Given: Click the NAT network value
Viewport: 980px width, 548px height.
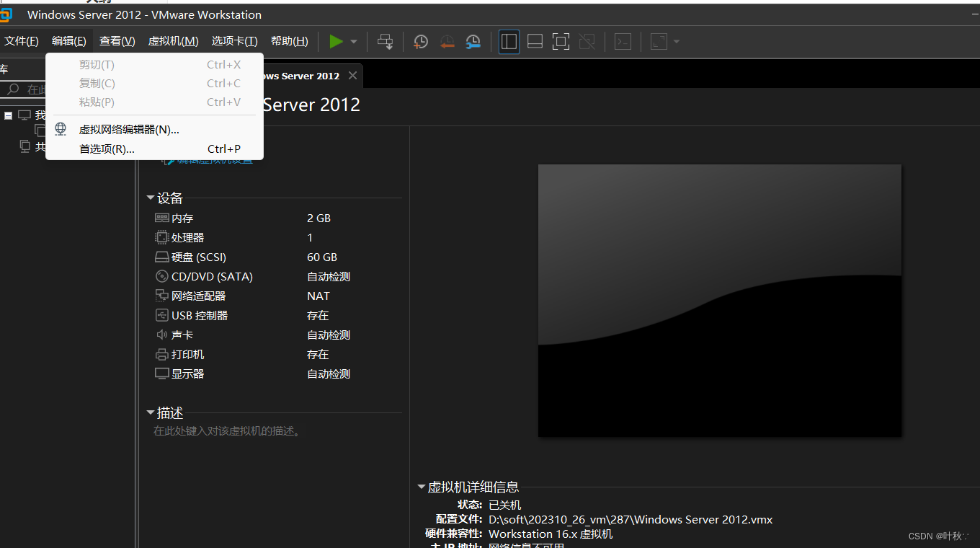Looking at the screenshot, I should click(x=318, y=296).
